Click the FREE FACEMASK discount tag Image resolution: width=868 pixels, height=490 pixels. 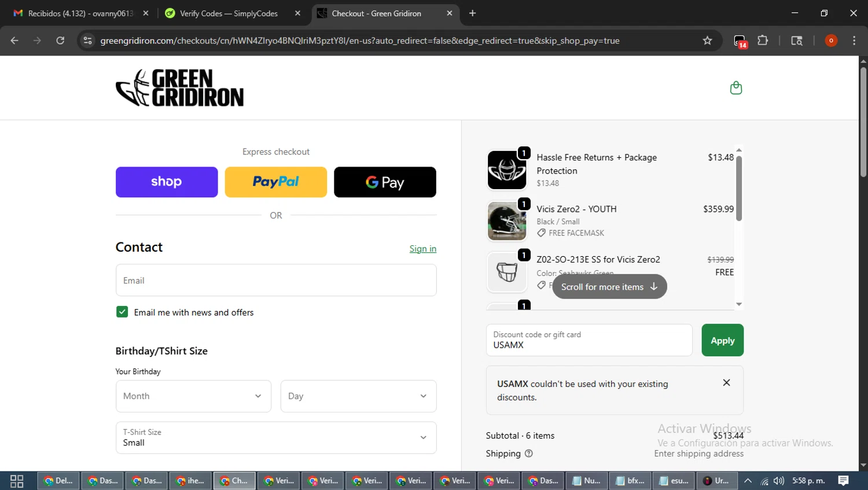571,233
